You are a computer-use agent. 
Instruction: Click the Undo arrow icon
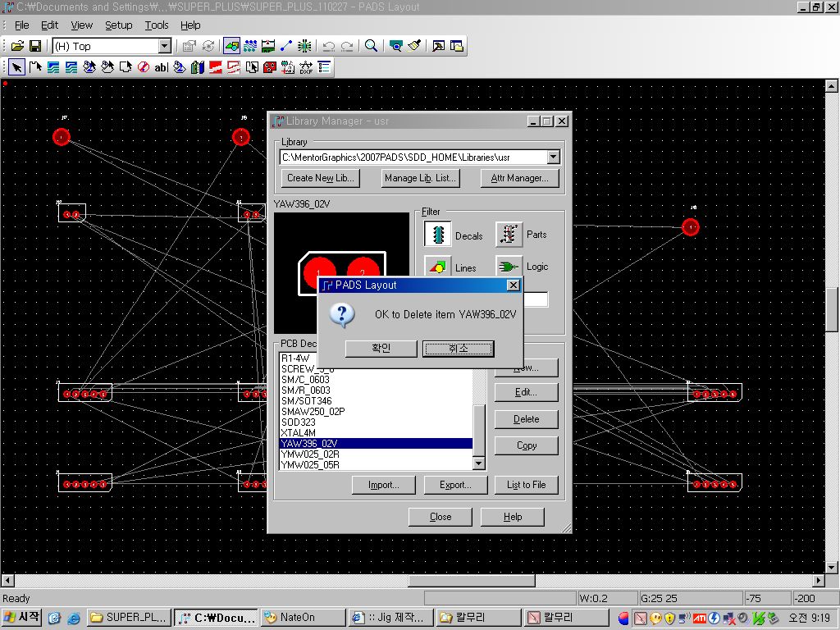point(329,46)
